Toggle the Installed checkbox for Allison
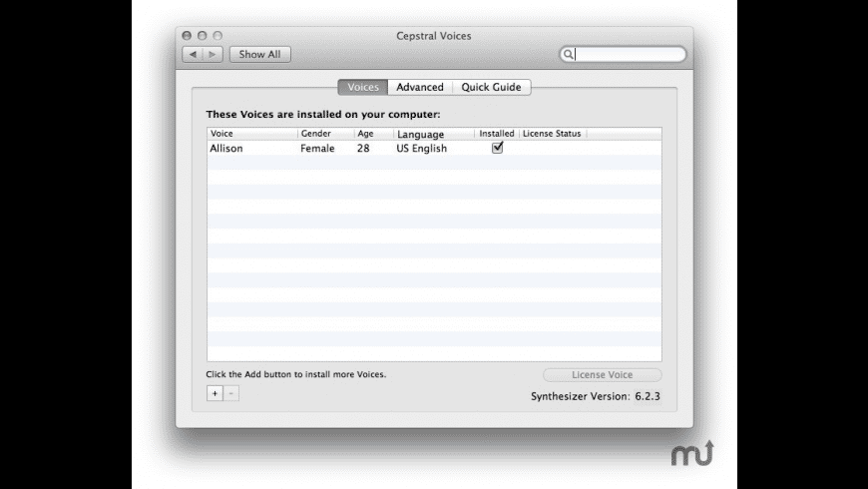The height and width of the screenshot is (489, 868). (497, 148)
